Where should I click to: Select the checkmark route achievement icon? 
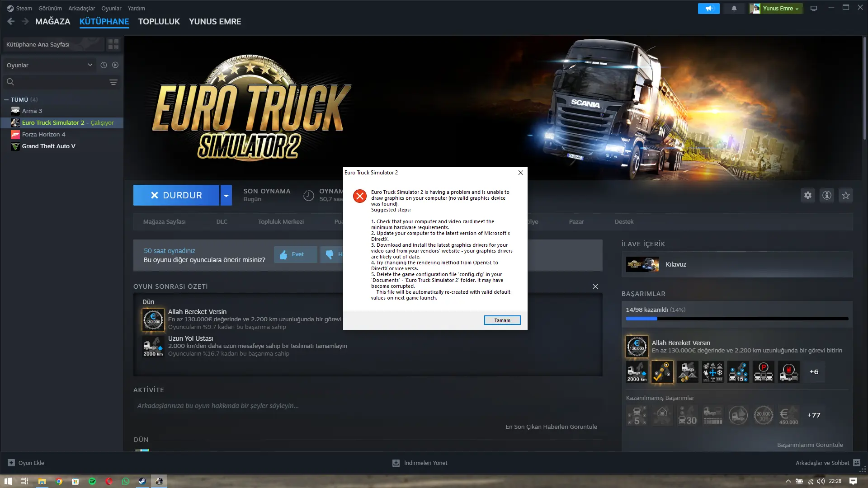[662, 372]
